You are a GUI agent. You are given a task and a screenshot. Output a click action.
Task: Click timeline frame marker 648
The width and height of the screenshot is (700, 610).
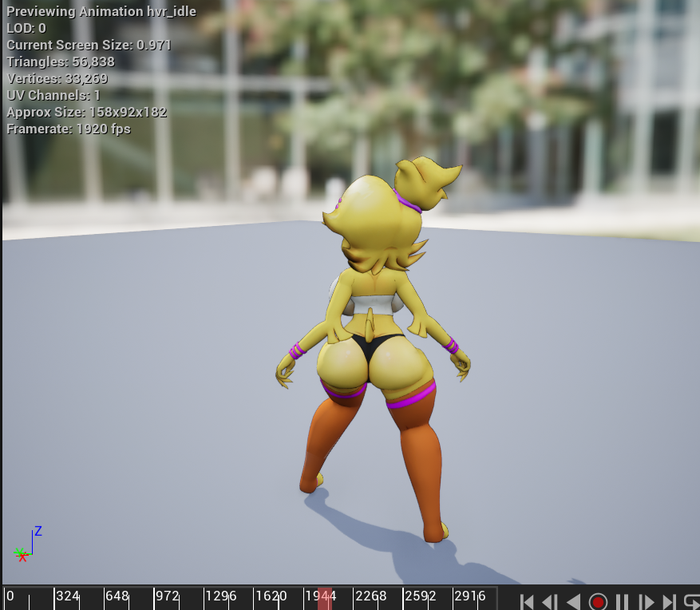pos(117,596)
